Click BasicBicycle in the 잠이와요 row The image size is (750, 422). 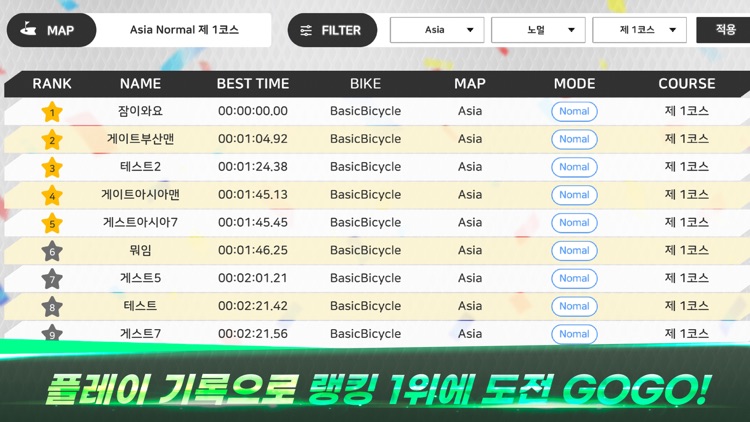(x=365, y=111)
